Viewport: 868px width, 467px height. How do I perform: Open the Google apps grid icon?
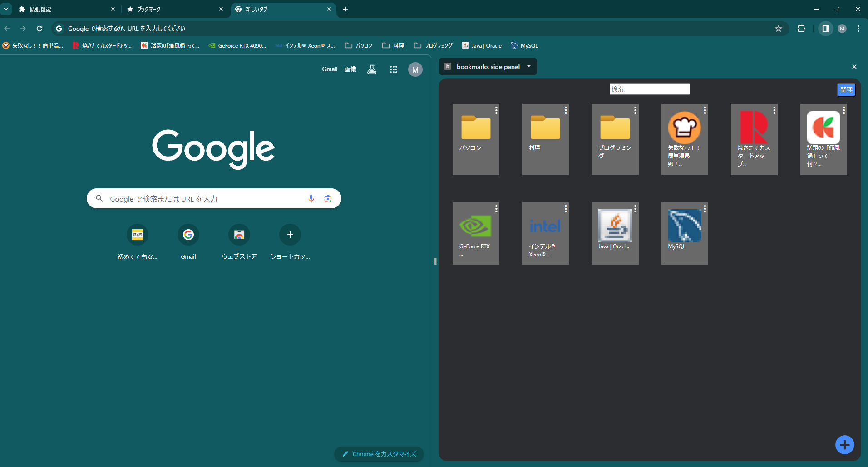(x=393, y=69)
